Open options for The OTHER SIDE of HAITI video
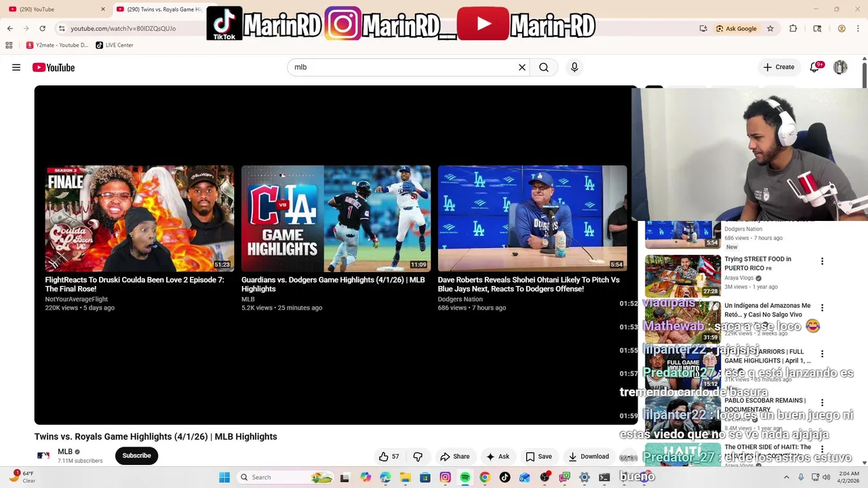 822,449
